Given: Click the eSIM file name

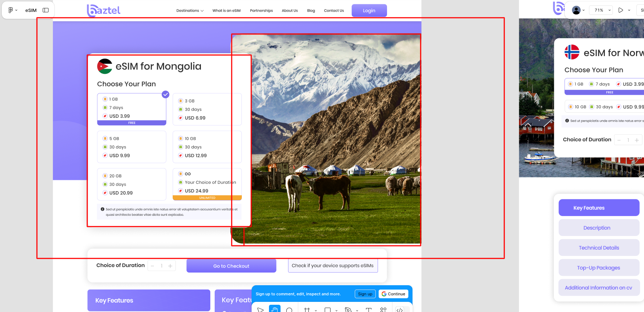Looking at the screenshot, I should (x=31, y=10).
